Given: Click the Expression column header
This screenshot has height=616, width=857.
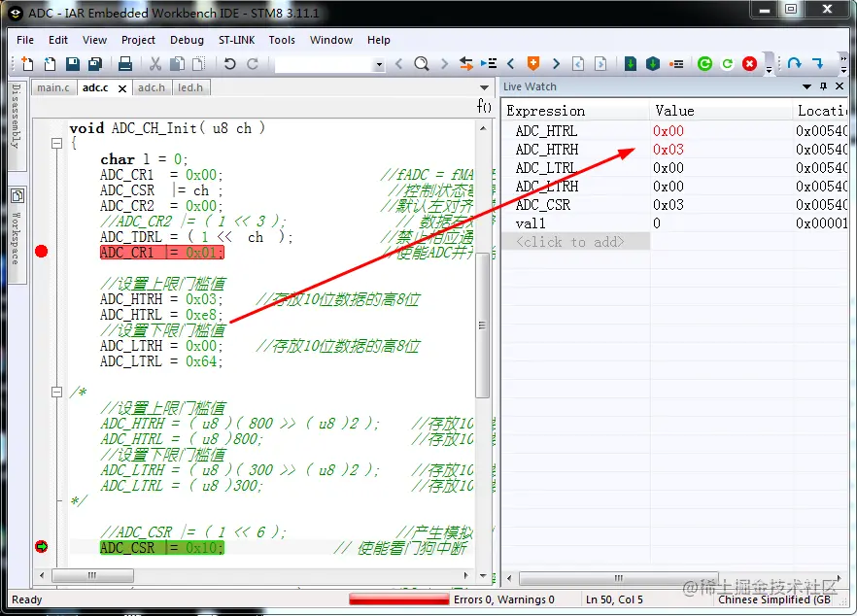Looking at the screenshot, I should (x=575, y=111).
